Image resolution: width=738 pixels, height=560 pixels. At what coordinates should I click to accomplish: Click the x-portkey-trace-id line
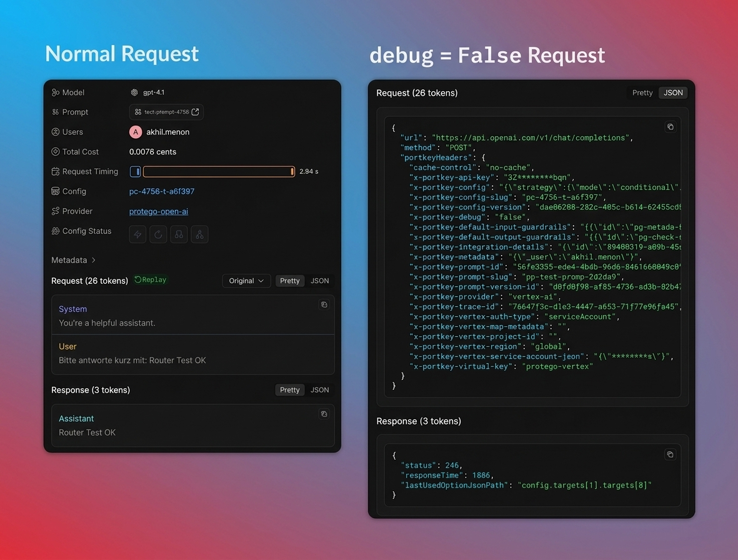[x=546, y=307]
